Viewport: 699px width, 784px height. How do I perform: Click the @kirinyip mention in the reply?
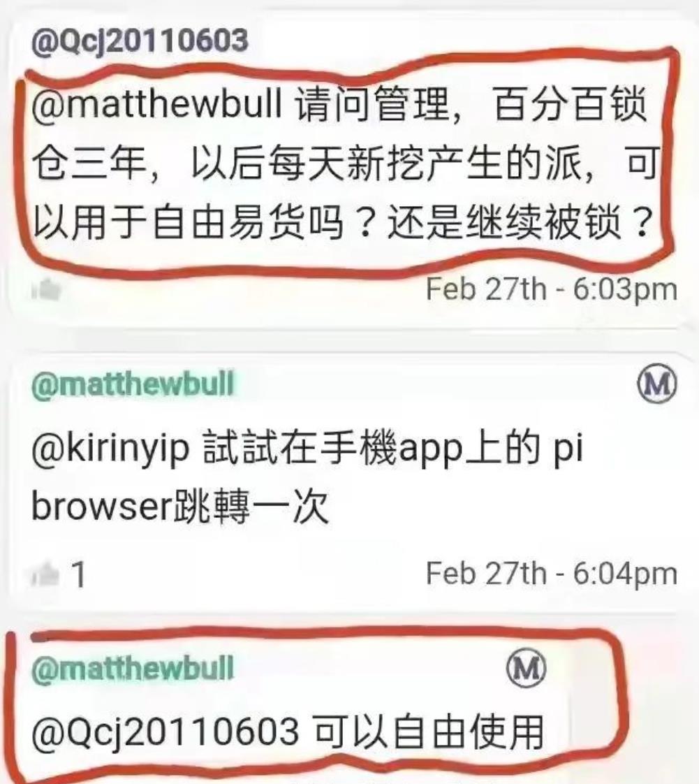110,448
